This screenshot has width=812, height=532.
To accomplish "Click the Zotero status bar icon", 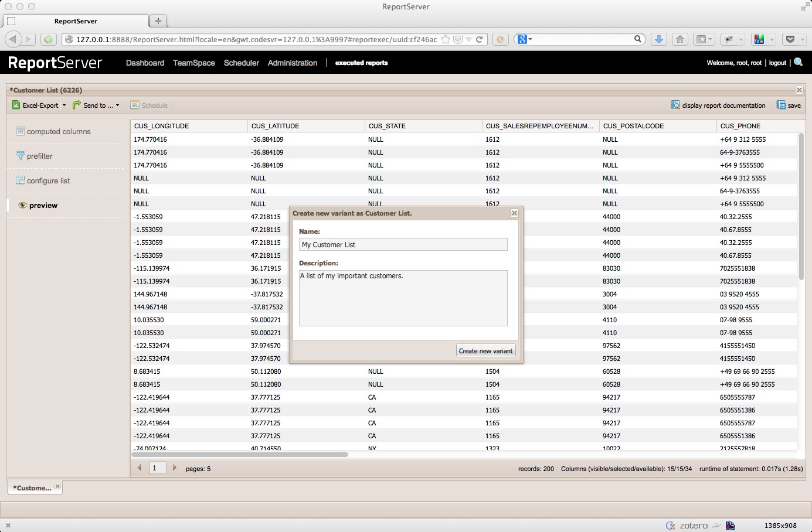I will pyautogui.click(x=694, y=526).
